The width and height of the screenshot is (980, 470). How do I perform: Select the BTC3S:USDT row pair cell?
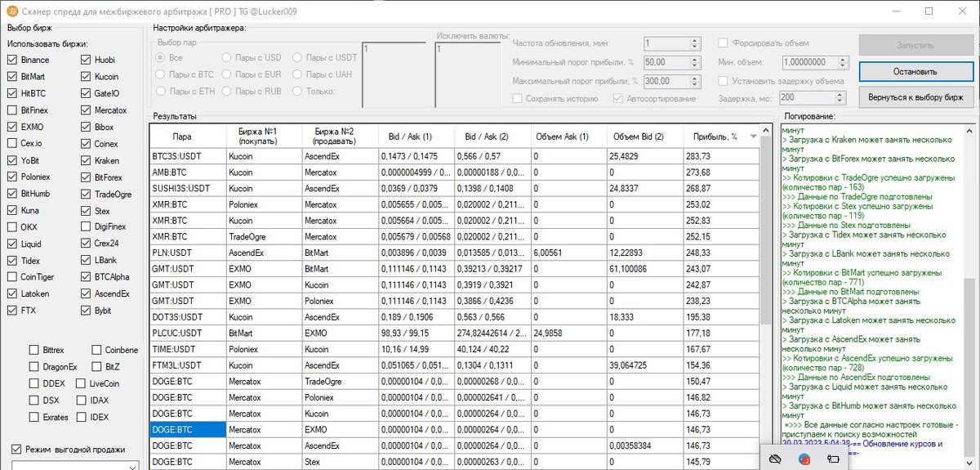[x=188, y=155]
